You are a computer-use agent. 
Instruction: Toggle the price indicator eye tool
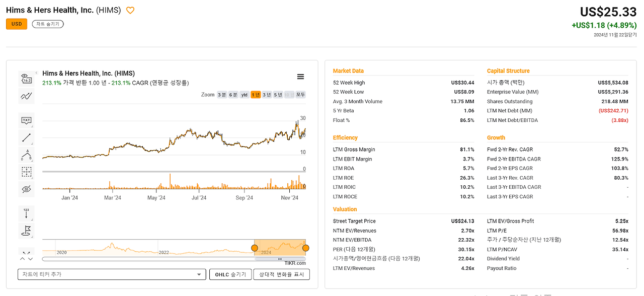pyautogui.click(x=26, y=79)
